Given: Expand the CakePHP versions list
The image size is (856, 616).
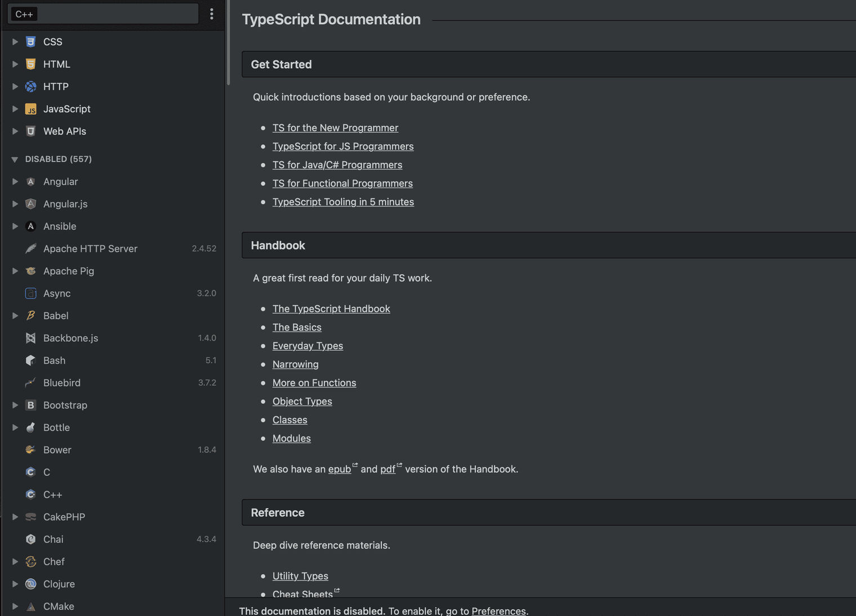Looking at the screenshot, I should [x=15, y=517].
